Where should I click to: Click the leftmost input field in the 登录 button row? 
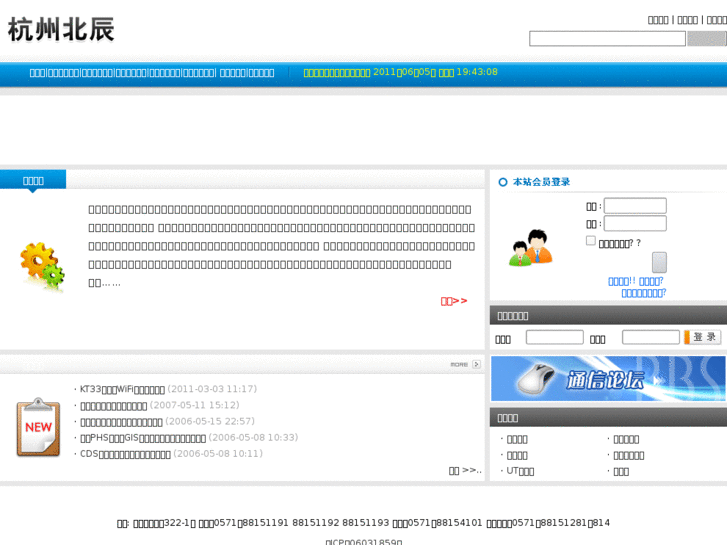pyautogui.click(x=555, y=337)
